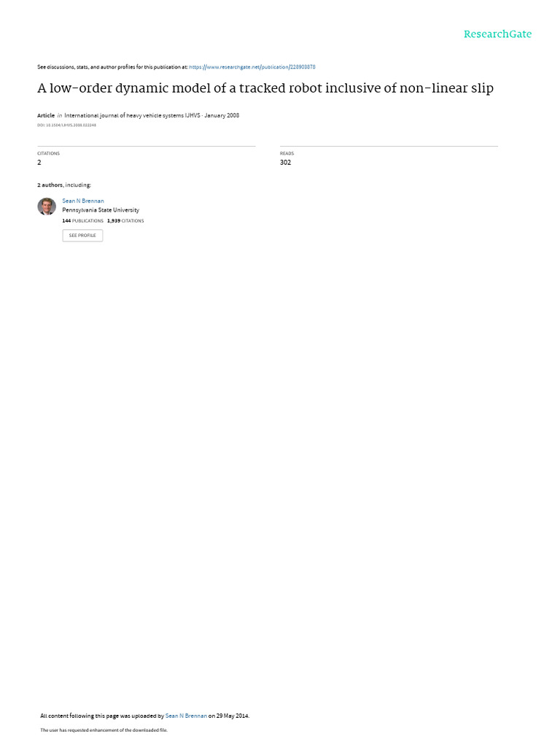Click the January 2008 publication date
This screenshot has height=747, width=560.
tap(222, 115)
